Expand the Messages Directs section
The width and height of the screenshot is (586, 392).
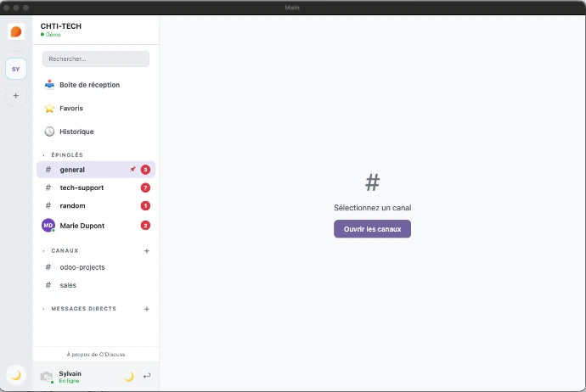point(43,309)
